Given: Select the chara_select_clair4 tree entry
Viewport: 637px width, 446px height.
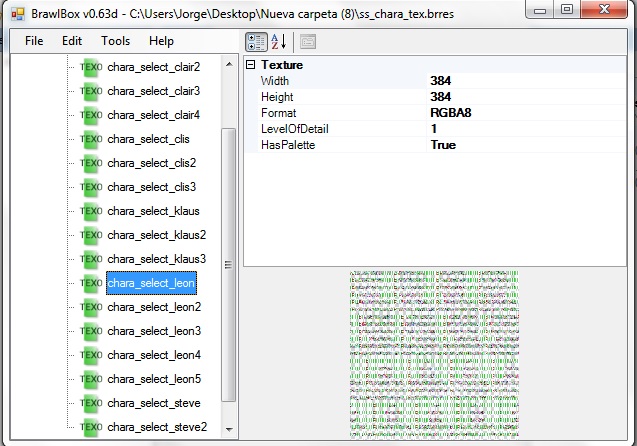Looking at the screenshot, I should pos(153,115).
